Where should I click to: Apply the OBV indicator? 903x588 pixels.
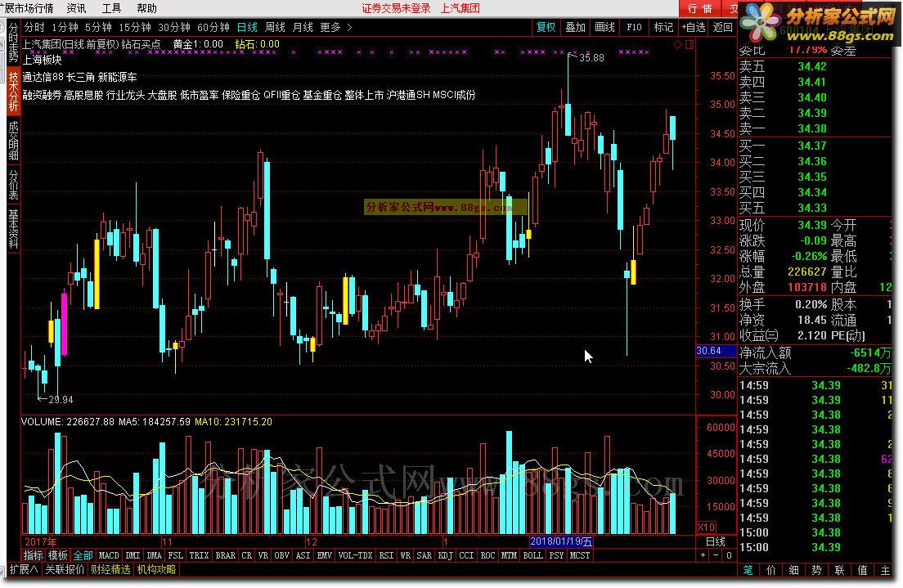point(281,555)
